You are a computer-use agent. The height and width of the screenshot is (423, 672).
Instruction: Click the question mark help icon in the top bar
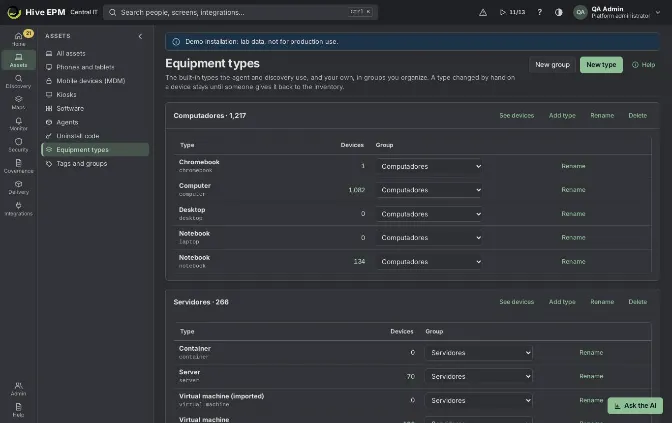[x=540, y=12]
